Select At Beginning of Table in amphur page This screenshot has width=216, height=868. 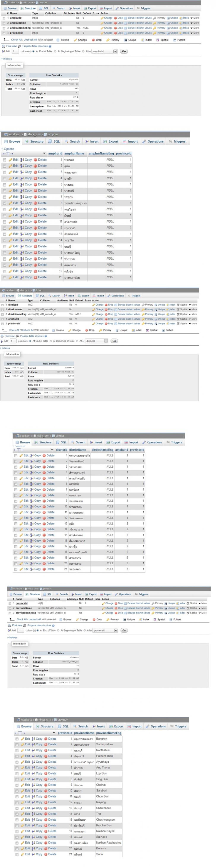(x=55, y=52)
